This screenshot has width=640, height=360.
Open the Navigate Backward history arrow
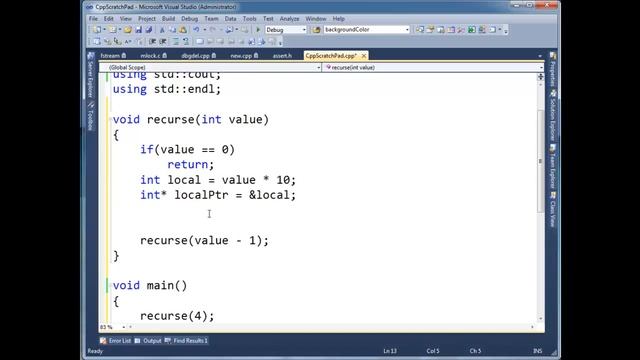tap(236, 30)
